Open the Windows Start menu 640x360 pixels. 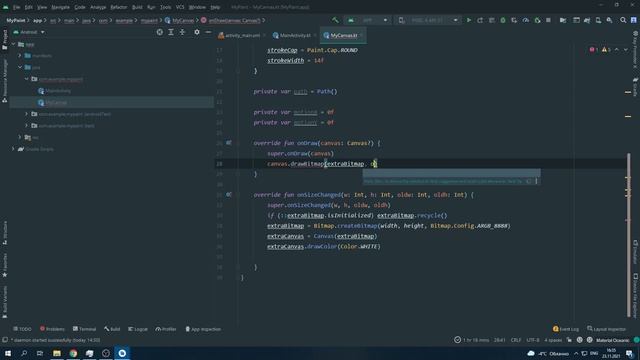pyautogui.click(x=8, y=353)
